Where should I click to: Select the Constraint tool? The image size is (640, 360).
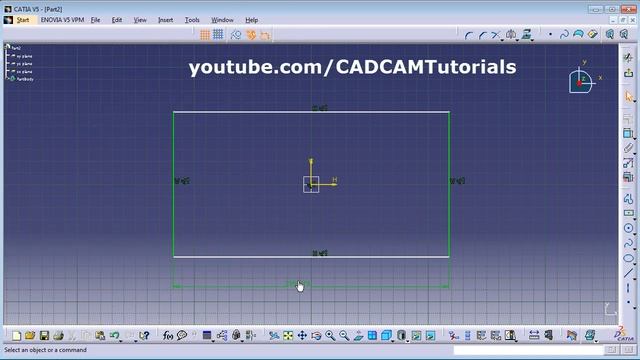[x=628, y=133]
